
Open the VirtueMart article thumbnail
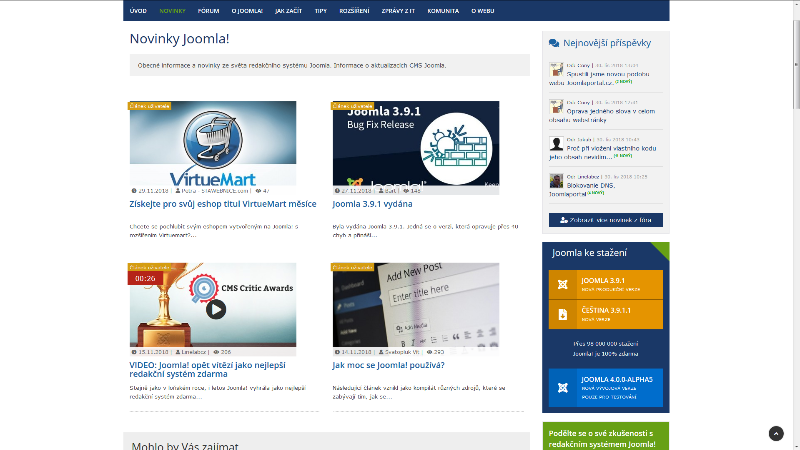(x=213, y=143)
